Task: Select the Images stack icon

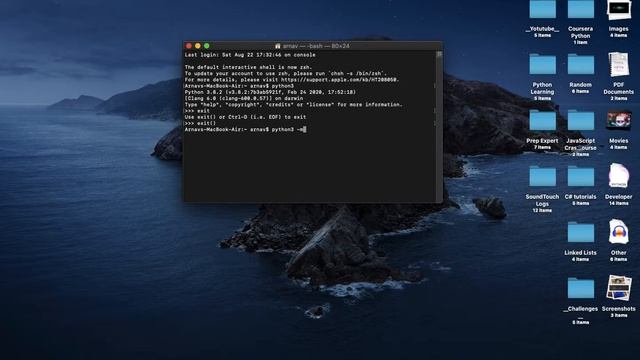Action: pyautogui.click(x=619, y=9)
